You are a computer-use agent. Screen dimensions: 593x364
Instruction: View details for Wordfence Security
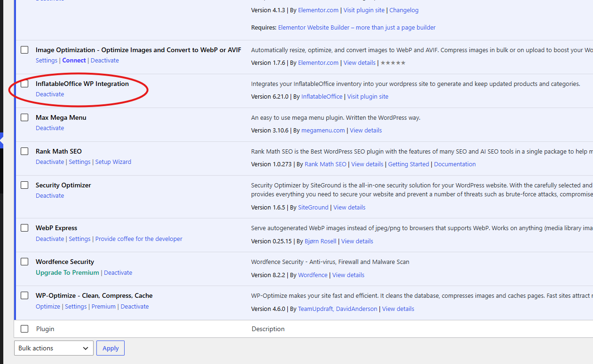coord(348,275)
